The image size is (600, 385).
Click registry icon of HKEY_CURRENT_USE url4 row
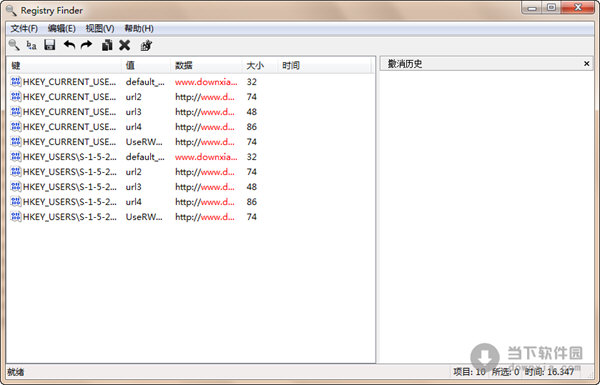[x=16, y=126]
